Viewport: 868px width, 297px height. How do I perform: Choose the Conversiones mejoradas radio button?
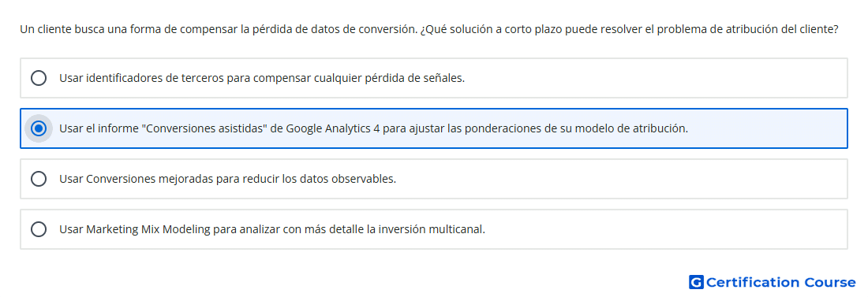[38, 179]
